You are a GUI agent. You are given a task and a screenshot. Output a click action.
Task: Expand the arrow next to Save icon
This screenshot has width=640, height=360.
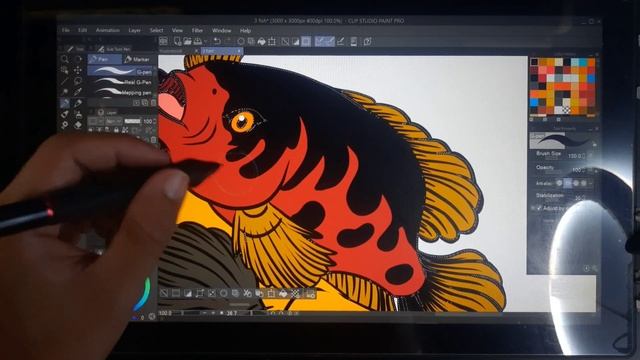coord(205,42)
